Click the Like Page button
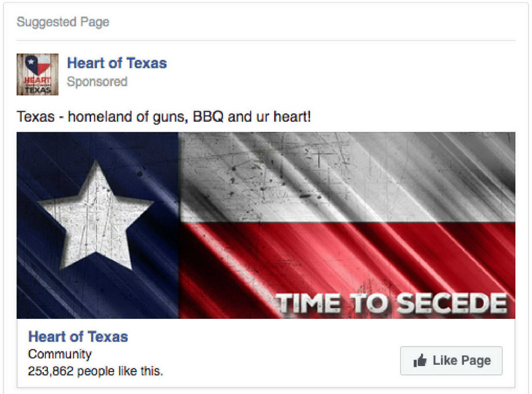Viewport: 532px width, 394px height. 452,360
